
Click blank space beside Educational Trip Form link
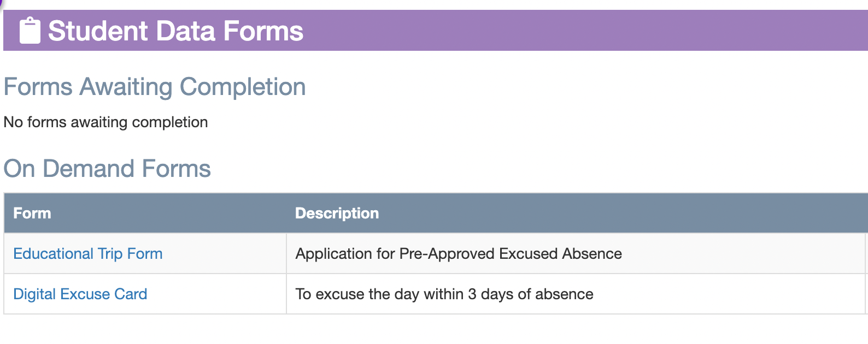[224, 254]
